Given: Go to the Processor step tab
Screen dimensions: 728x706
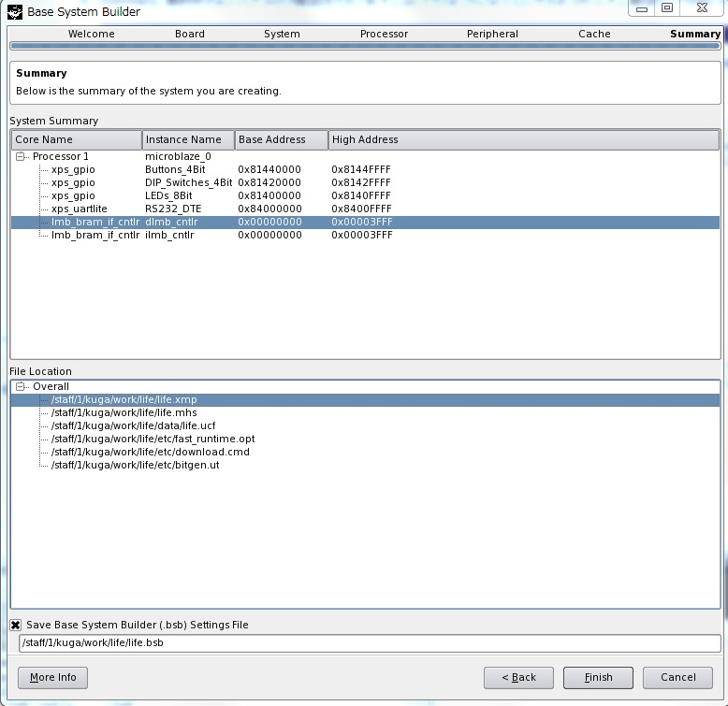Looking at the screenshot, I should (384, 34).
